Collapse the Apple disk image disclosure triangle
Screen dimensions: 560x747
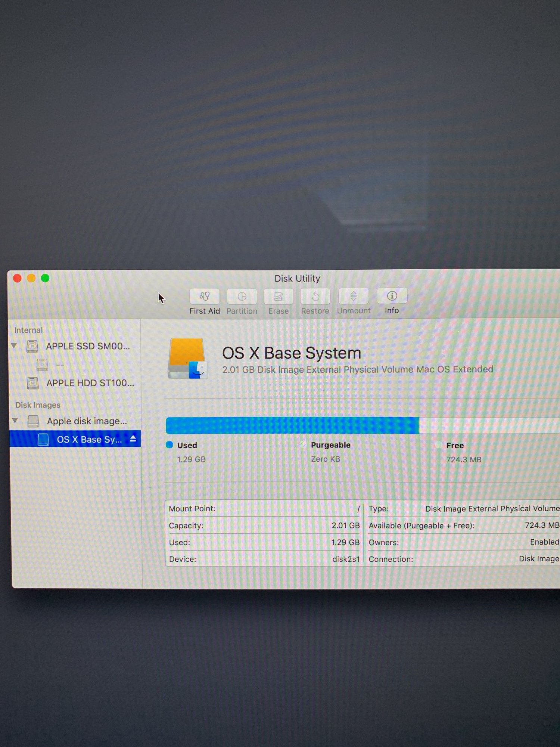pyautogui.click(x=15, y=420)
